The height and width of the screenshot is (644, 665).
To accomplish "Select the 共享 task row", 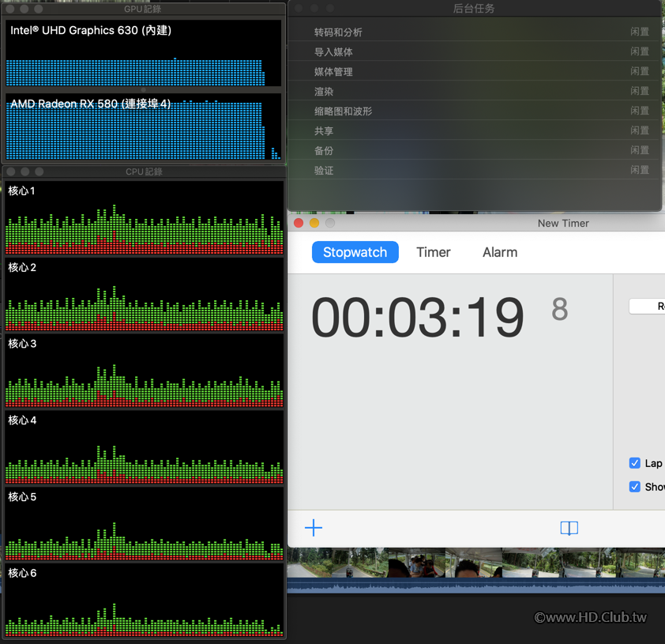I will tap(474, 130).
